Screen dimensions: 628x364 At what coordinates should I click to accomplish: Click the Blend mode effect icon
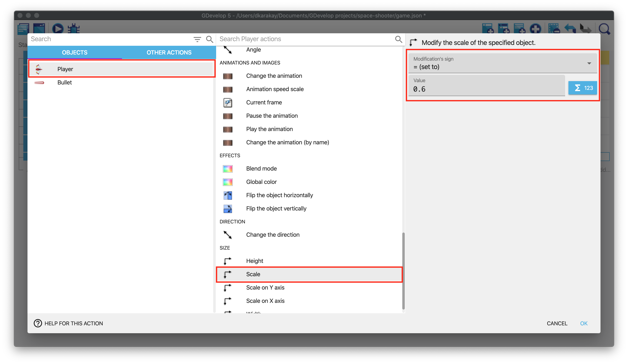click(228, 168)
